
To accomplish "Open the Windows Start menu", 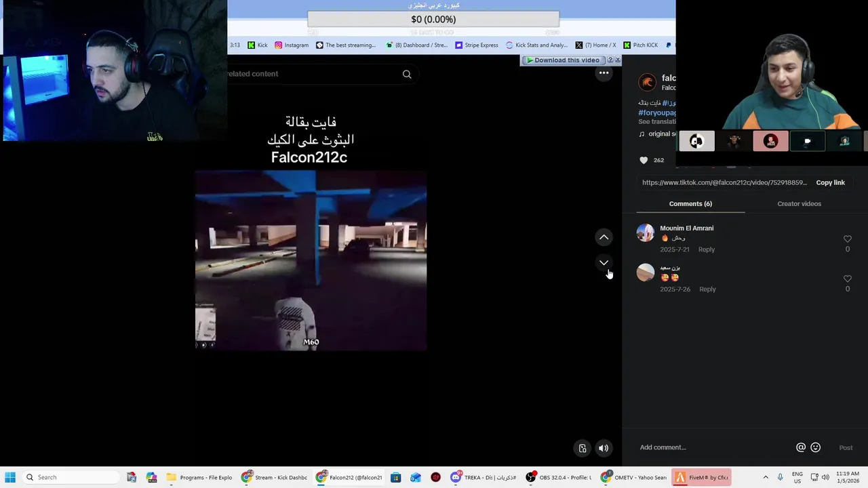I will 10,477.
